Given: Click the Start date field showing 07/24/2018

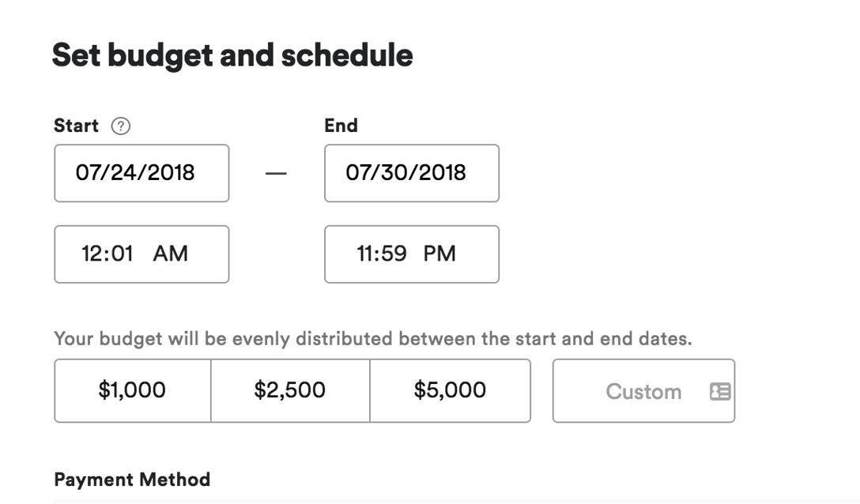Looking at the screenshot, I should [141, 173].
